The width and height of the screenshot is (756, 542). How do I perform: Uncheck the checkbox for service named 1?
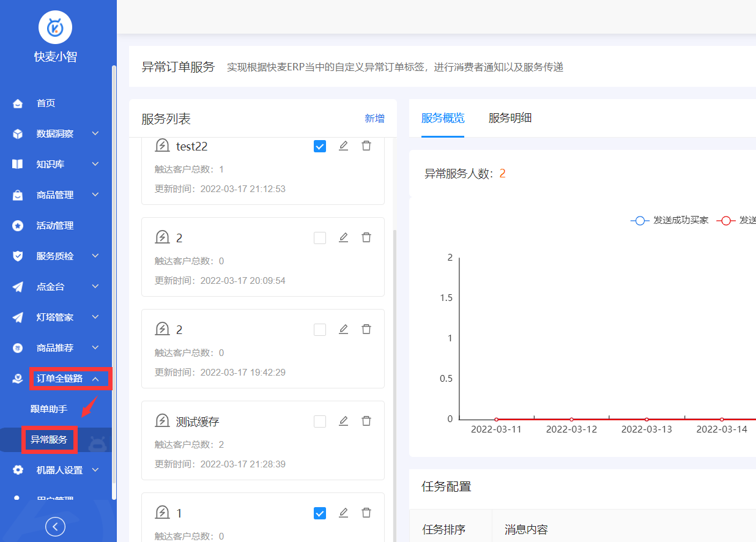pos(320,513)
